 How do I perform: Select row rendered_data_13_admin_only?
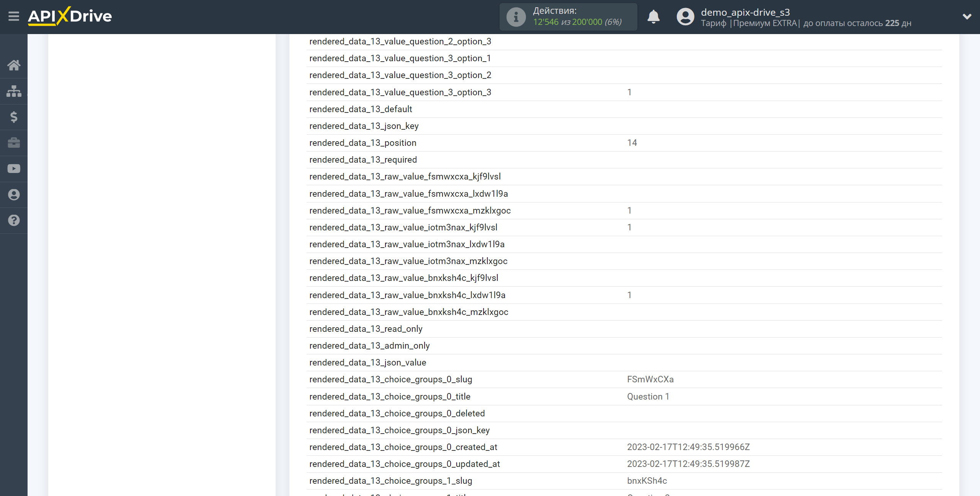click(x=624, y=346)
